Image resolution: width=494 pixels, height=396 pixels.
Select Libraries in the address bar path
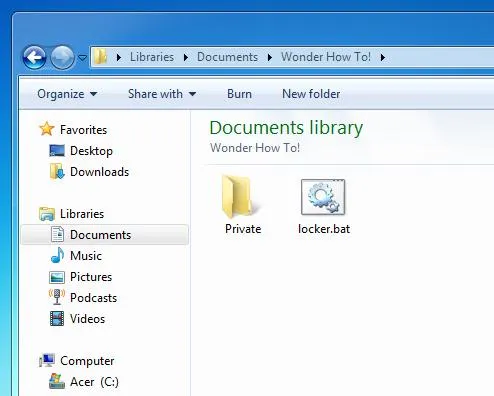(152, 57)
